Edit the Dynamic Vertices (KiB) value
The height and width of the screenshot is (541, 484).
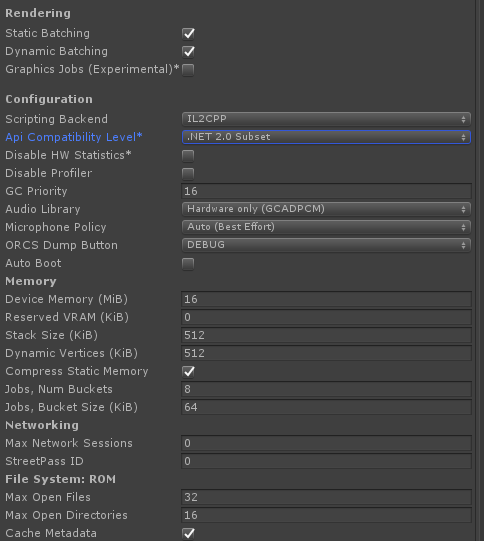click(326, 353)
